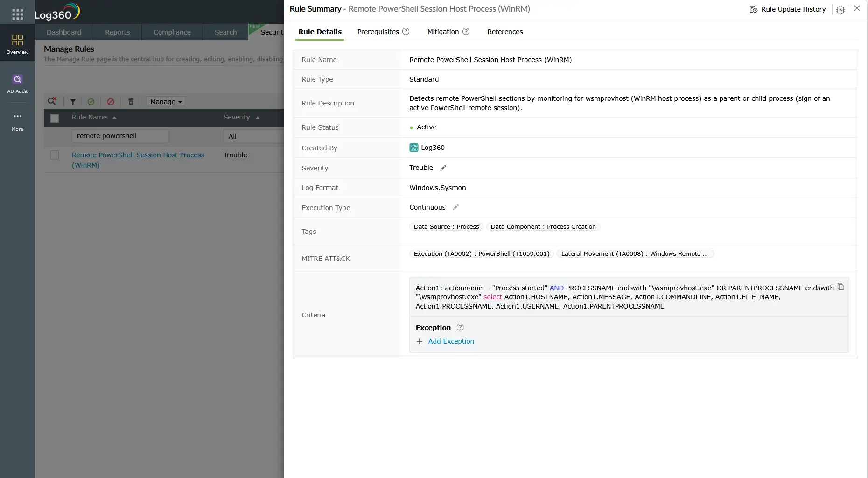Expand the More menu in sidebar
868x478 pixels.
click(x=17, y=121)
